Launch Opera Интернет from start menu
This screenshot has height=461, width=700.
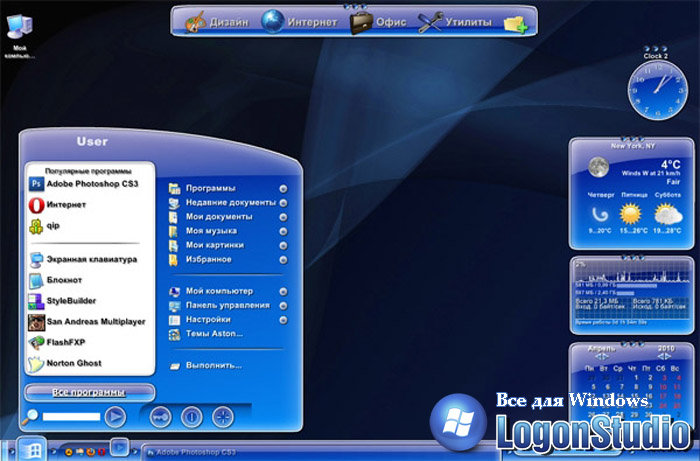point(57,205)
